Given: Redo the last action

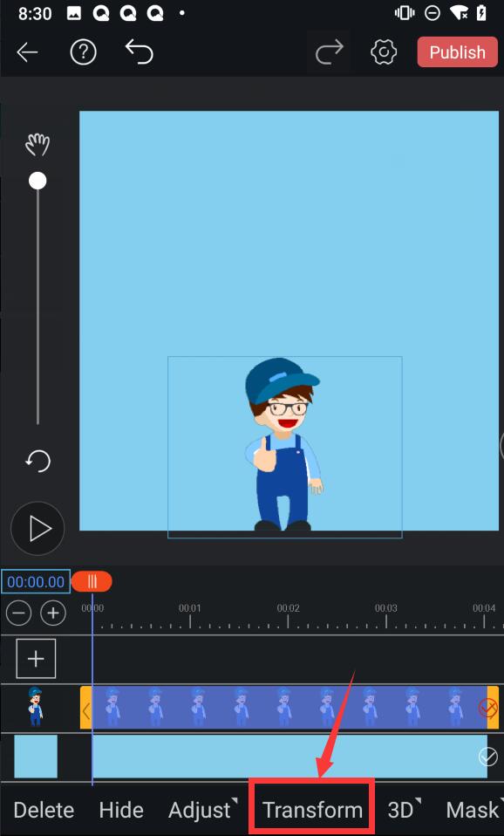Looking at the screenshot, I should point(330,52).
